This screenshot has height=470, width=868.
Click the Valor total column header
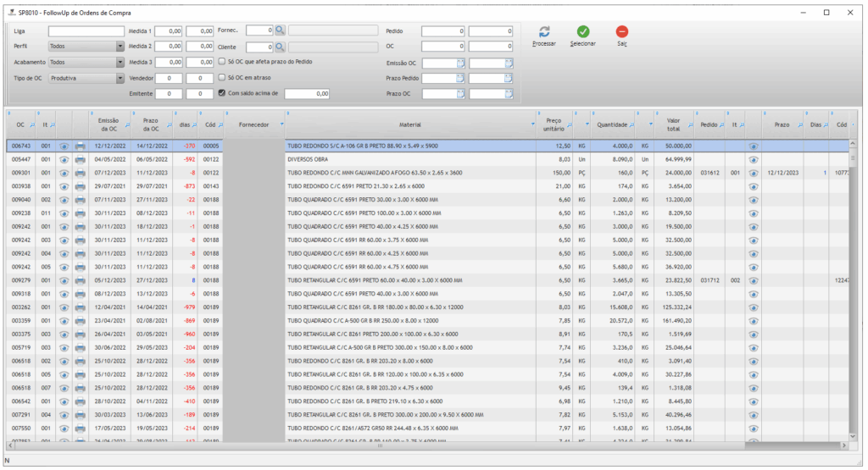tap(673, 124)
